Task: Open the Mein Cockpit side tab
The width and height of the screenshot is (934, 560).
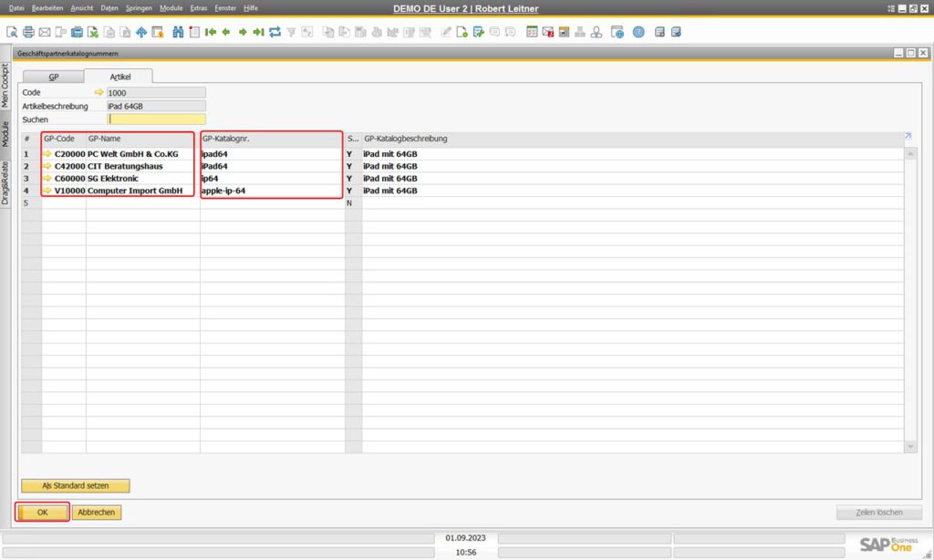Action: coord(5,85)
